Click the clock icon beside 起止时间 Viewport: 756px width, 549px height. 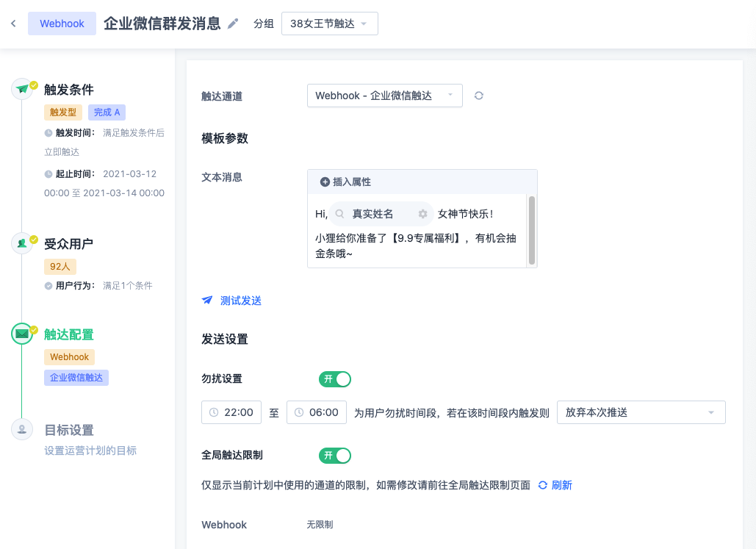coord(48,174)
